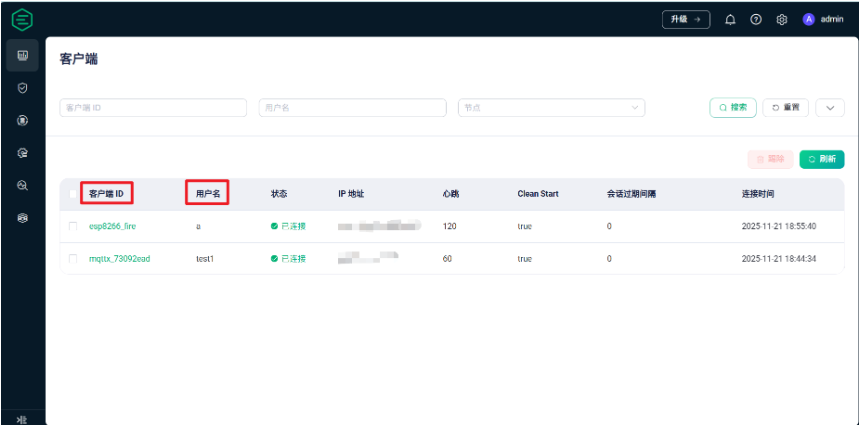The image size is (859, 425).
Task: Click the 会话过期间隔 column header
Action: tap(631, 194)
